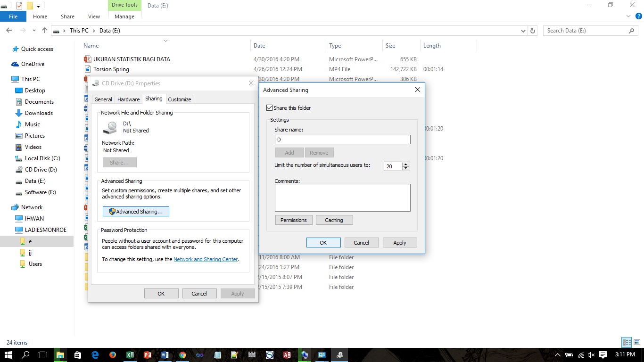Screen dimensions: 644x362
Task: Select the UKURAN STATISTIK BAGI DATA file
Action: click(132, 59)
